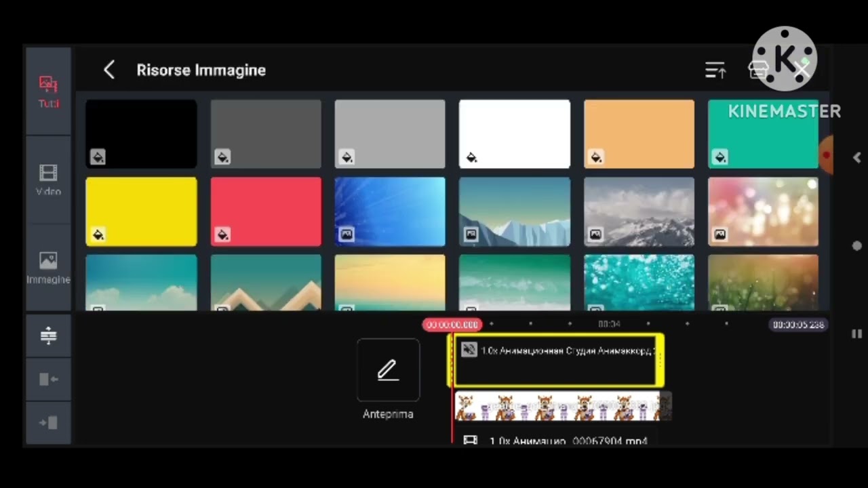
Task: Open the Anteprima pencil edit button
Action: coord(388,370)
